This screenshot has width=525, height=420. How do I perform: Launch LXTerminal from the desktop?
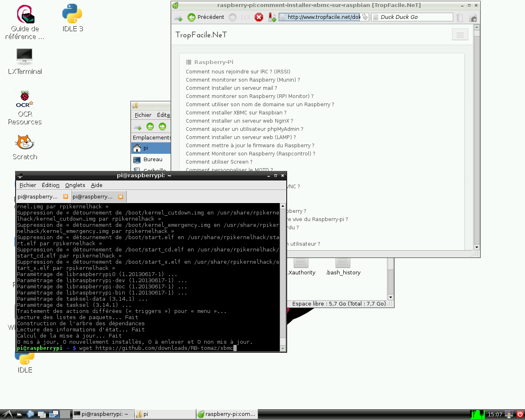click(x=25, y=61)
